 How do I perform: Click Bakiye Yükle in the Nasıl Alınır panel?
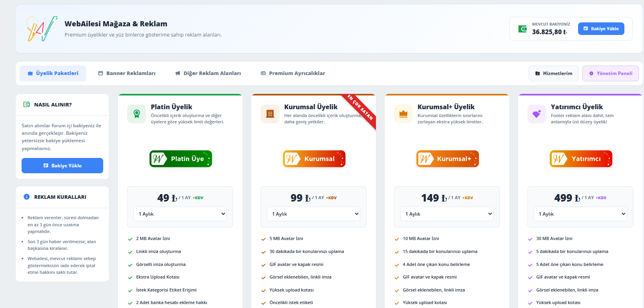coord(62,165)
